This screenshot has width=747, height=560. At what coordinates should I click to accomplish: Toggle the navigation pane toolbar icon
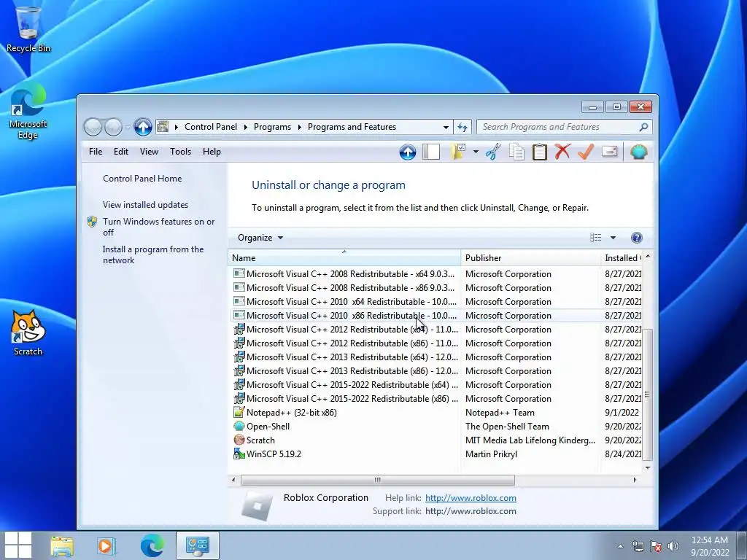430,152
